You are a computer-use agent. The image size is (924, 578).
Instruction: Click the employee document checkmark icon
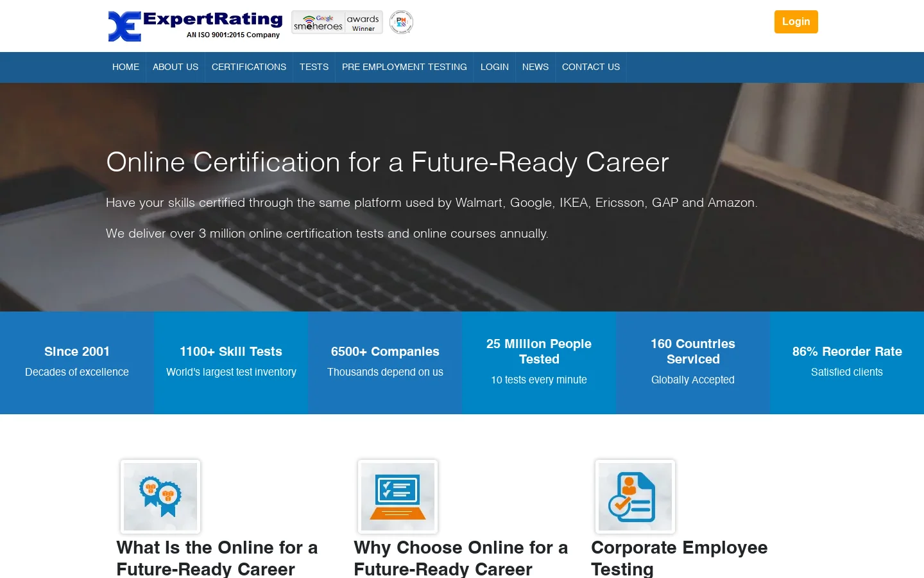[x=635, y=496]
